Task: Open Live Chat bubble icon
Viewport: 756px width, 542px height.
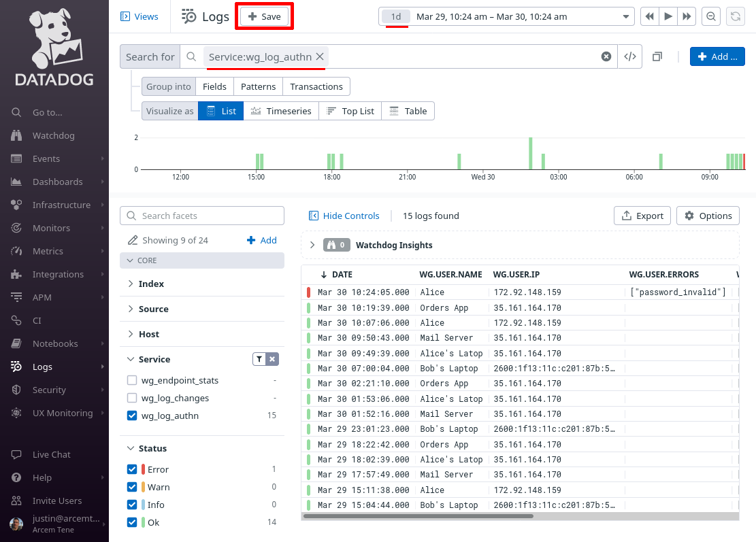Action: (x=16, y=454)
